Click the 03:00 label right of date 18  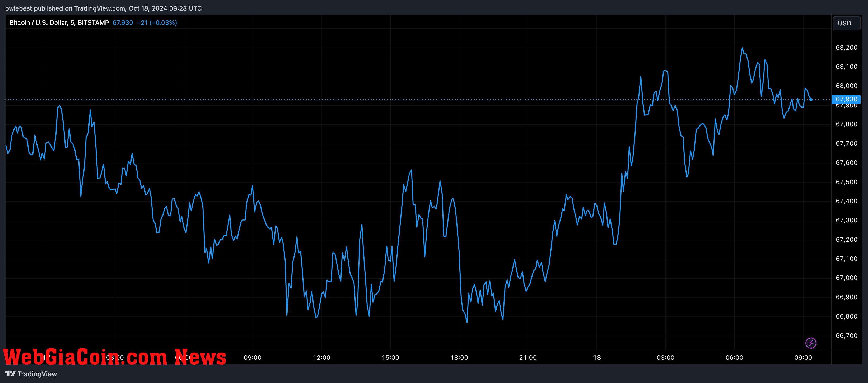coord(665,357)
